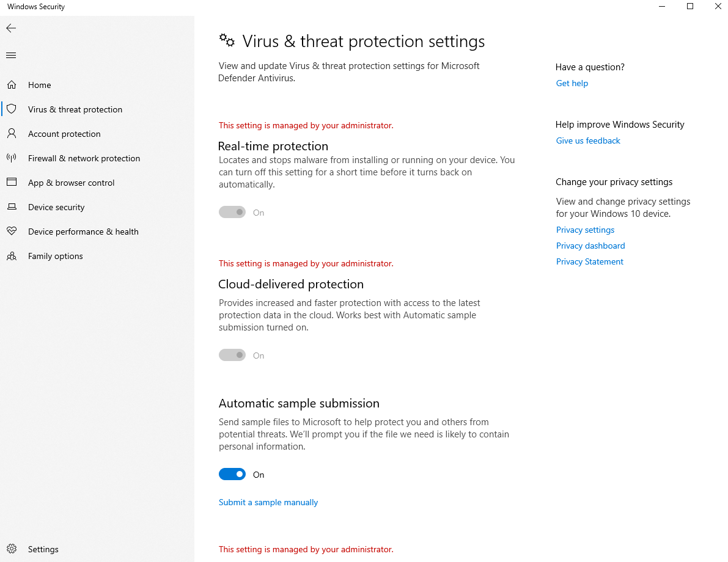Click the back arrow icon

click(x=11, y=28)
